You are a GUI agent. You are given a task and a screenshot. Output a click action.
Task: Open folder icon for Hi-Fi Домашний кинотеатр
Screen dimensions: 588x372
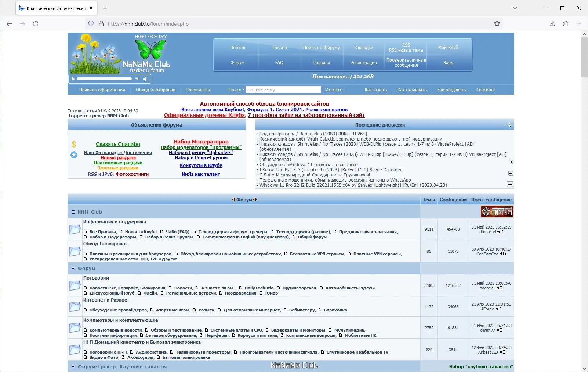tap(75, 350)
